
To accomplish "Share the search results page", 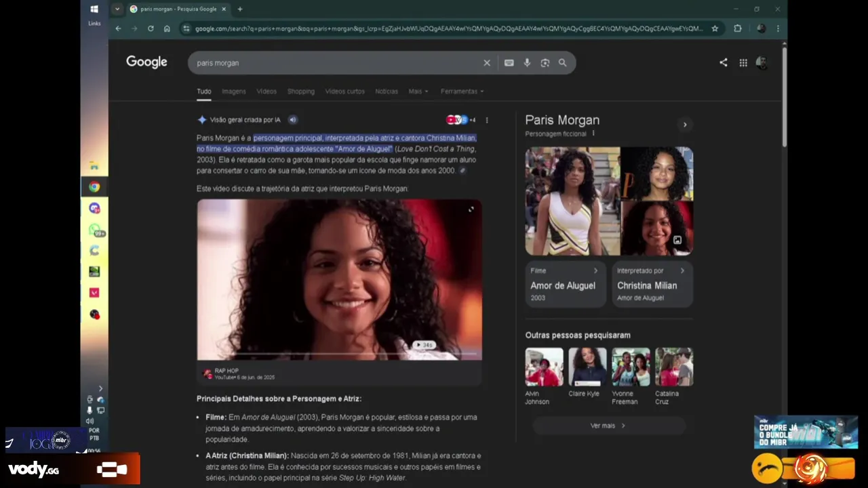I will click(724, 62).
